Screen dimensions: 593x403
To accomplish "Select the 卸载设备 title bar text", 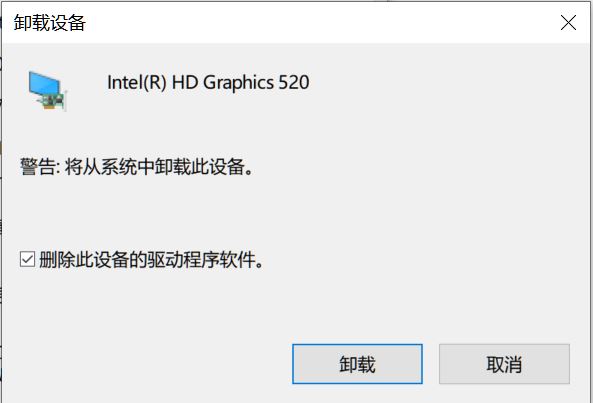I will (50, 23).
